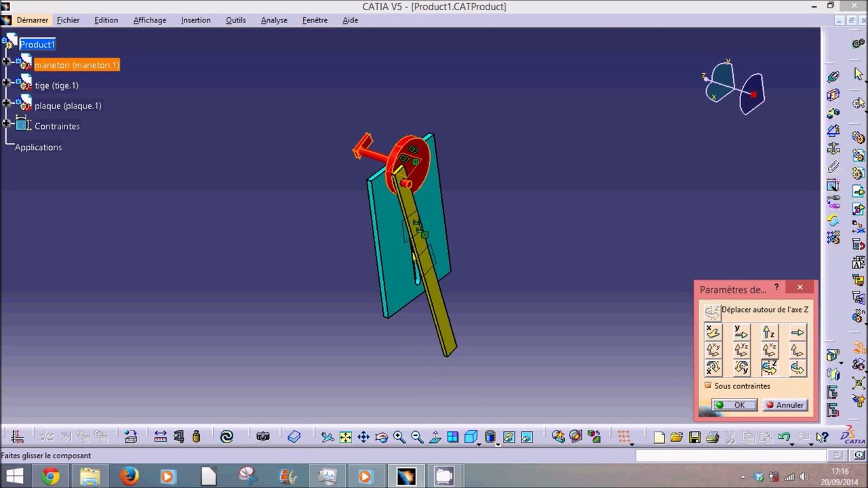868x488 pixels.
Task: Open File Explorer from taskbar
Action: coord(90,476)
